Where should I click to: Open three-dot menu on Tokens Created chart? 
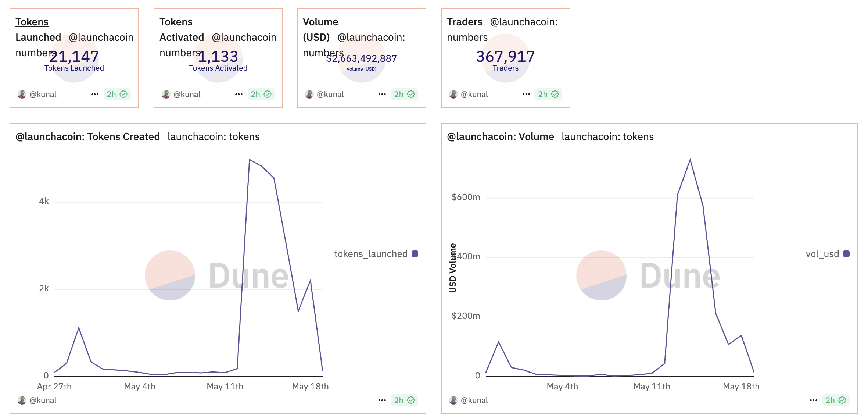[382, 400]
